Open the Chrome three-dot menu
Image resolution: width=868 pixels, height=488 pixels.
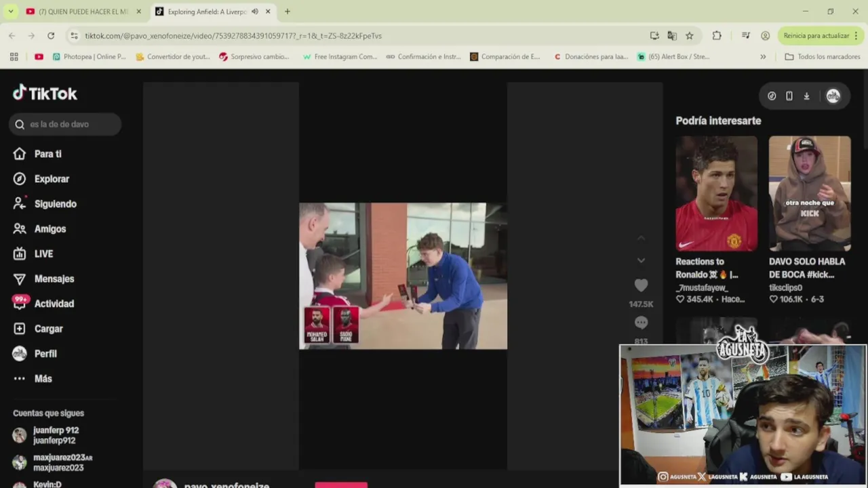tap(857, 35)
